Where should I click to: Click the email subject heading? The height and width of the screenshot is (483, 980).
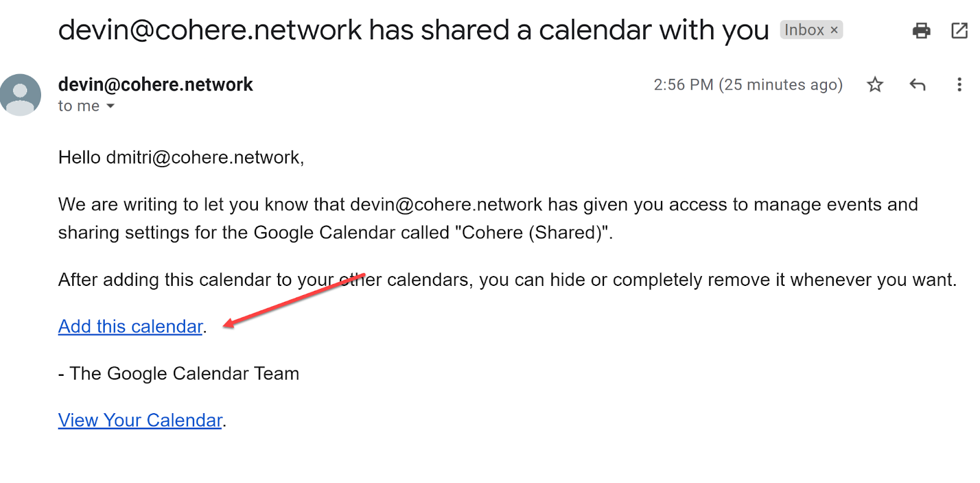[413, 30]
